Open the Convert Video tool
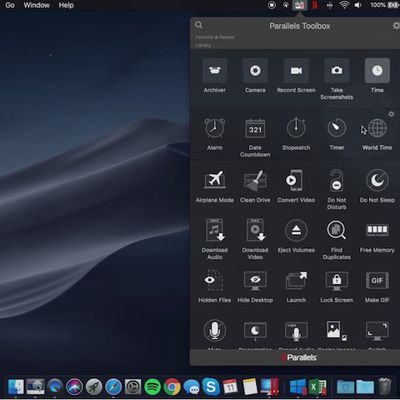This screenshot has height=400, width=400. pos(295,180)
